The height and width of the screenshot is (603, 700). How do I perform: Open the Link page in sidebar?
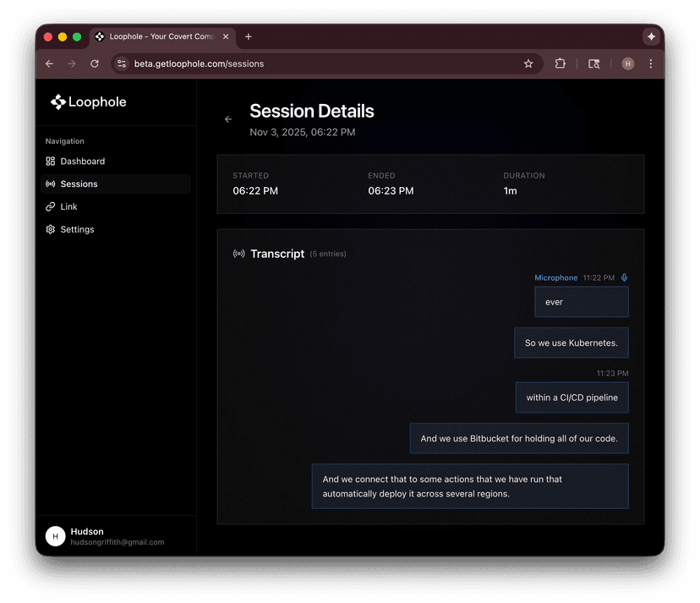[x=68, y=207]
